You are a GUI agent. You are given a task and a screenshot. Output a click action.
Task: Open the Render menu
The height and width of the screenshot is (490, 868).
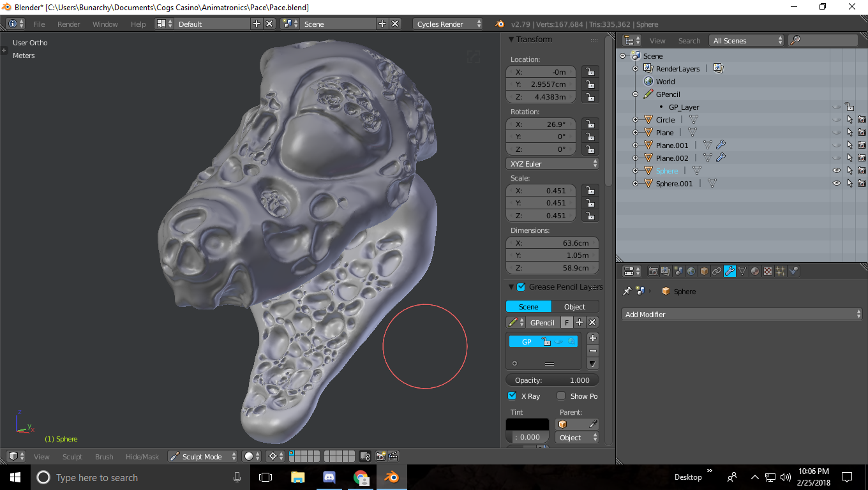(x=69, y=24)
